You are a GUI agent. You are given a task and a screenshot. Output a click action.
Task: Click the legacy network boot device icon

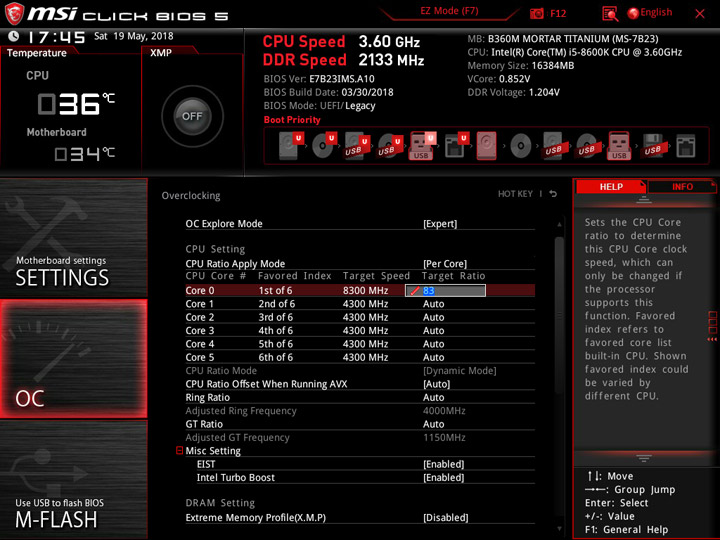click(686, 146)
